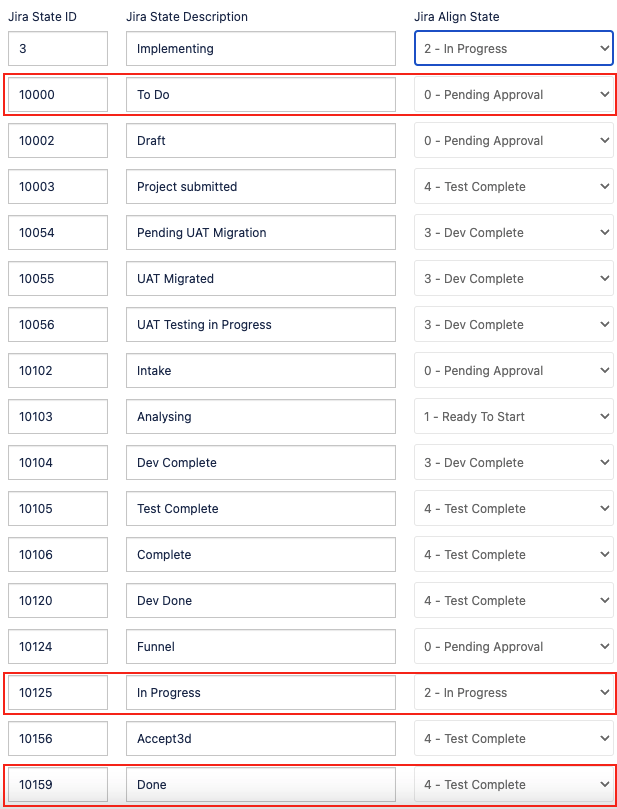
Task: Expand the dropdown next to Funnel
Action: tap(513, 646)
